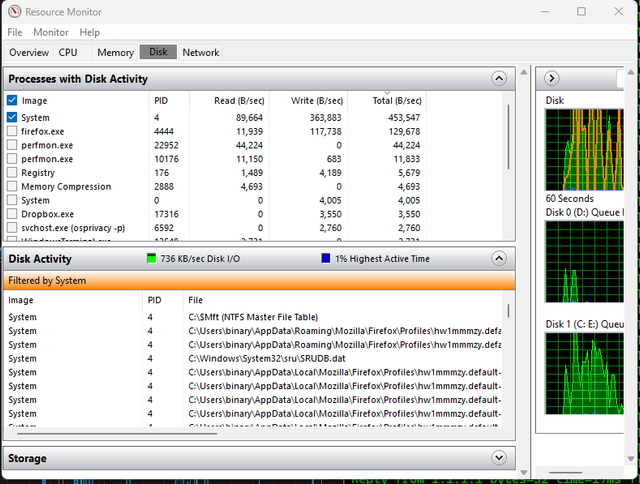This screenshot has width=640, height=484.
Task: Check the firefox.exe process checkbox
Action: pyautogui.click(x=12, y=131)
